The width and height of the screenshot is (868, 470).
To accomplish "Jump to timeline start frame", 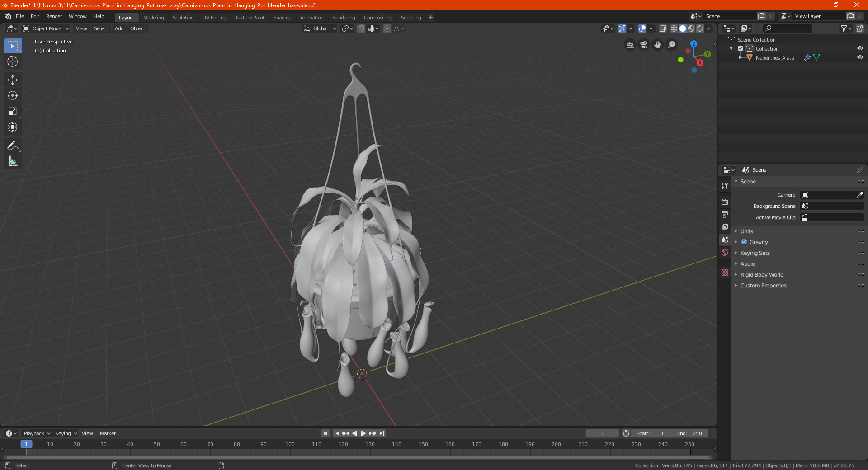I will pyautogui.click(x=336, y=433).
